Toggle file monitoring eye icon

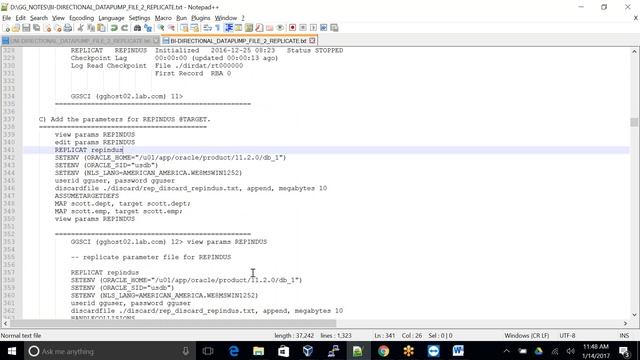(x=280, y=28)
